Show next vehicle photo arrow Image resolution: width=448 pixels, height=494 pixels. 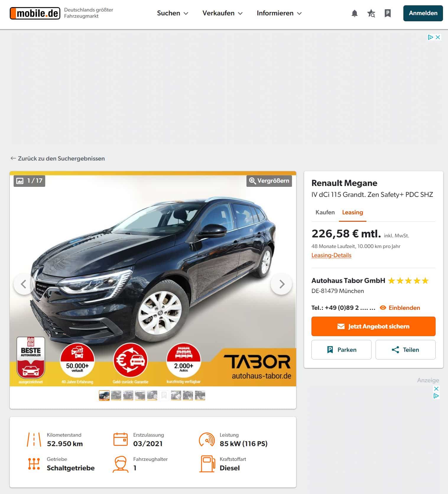(x=282, y=284)
